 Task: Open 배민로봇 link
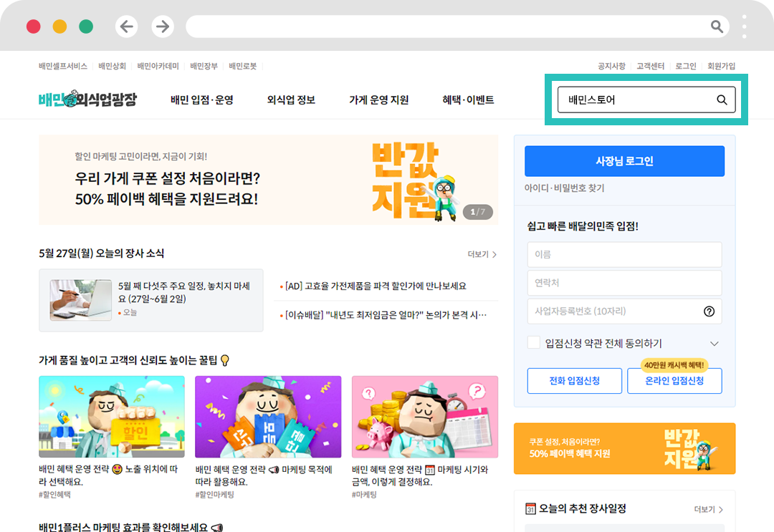pyautogui.click(x=242, y=66)
